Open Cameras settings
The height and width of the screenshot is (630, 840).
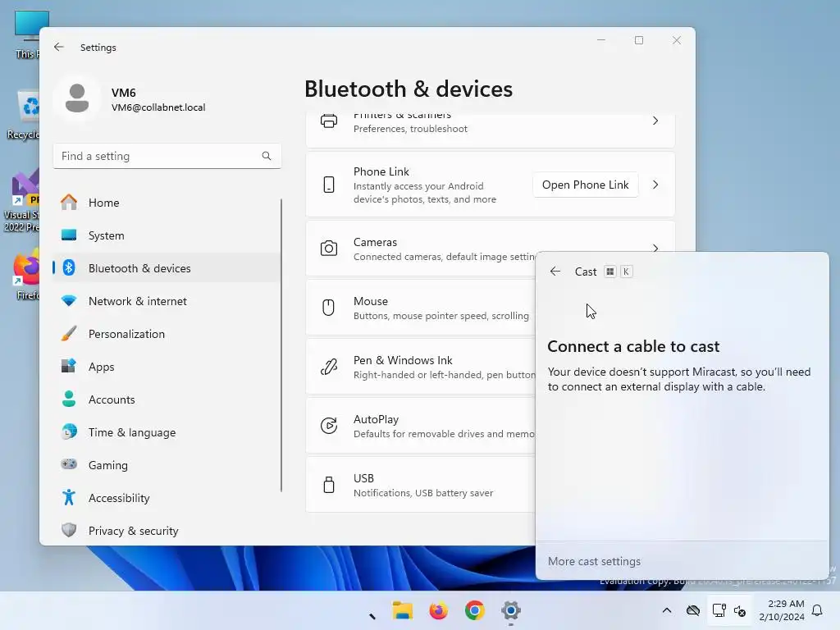tap(491, 249)
